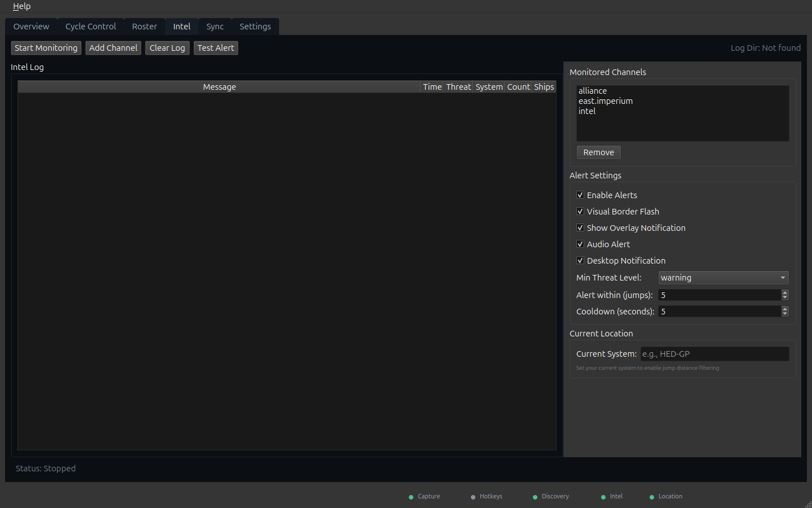Sort log by Message column header

[219, 87]
